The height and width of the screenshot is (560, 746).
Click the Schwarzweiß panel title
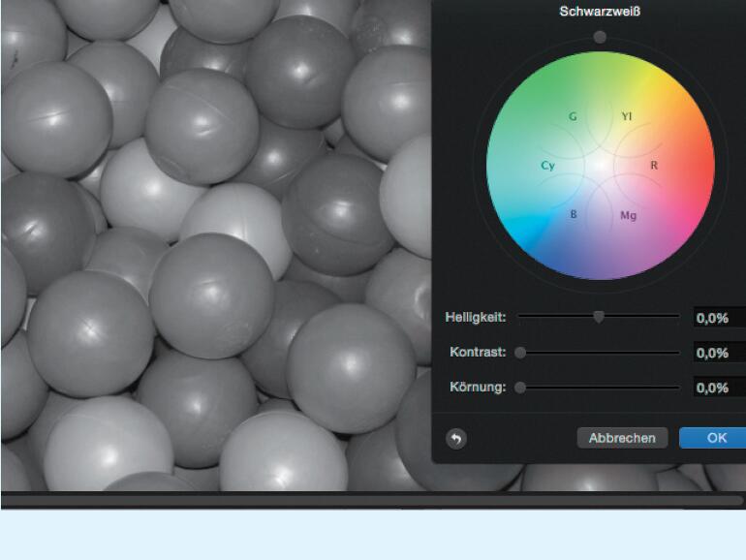click(600, 12)
